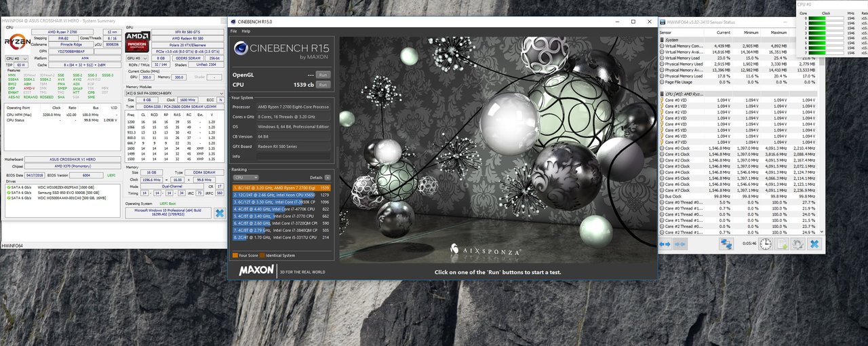
Task: Select the Physical Memory Used sensor row
Action: tap(738, 64)
